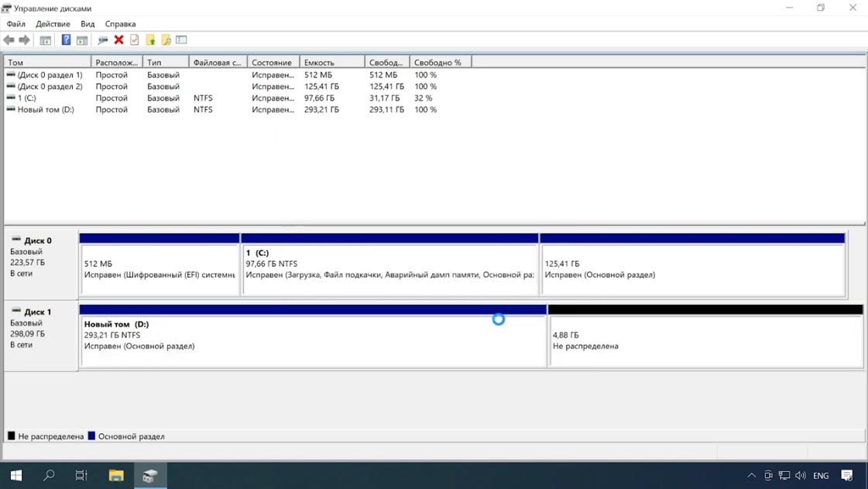Sort by the Свободно % column header
The height and width of the screenshot is (489, 868).
click(440, 63)
